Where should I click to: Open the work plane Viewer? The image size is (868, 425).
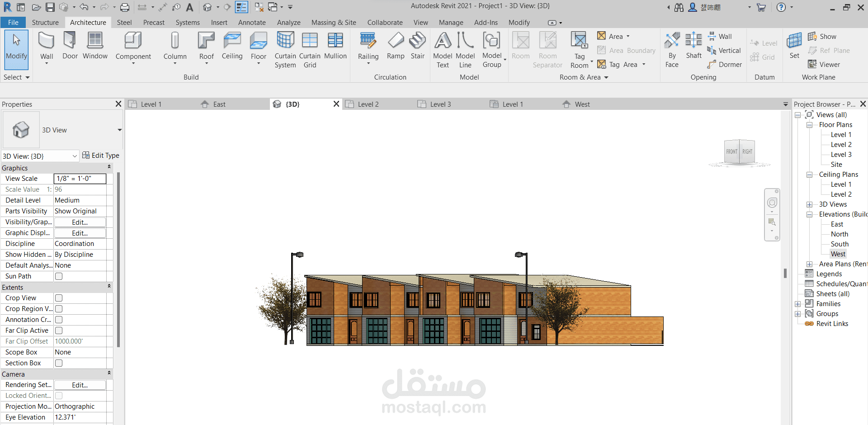(x=824, y=64)
